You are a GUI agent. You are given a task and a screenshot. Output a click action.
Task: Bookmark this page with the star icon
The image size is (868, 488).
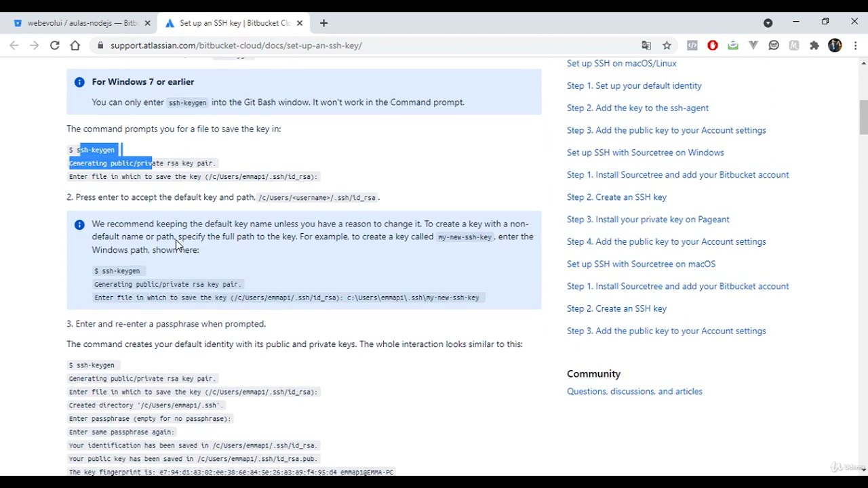(x=667, y=45)
